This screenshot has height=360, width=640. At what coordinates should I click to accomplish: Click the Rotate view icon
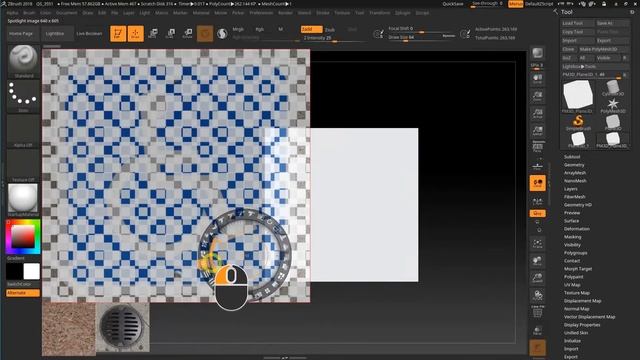538,295
